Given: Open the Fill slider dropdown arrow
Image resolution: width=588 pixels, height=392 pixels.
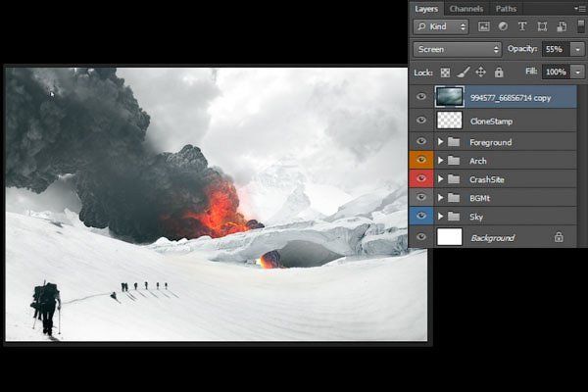Looking at the screenshot, I should coord(577,72).
